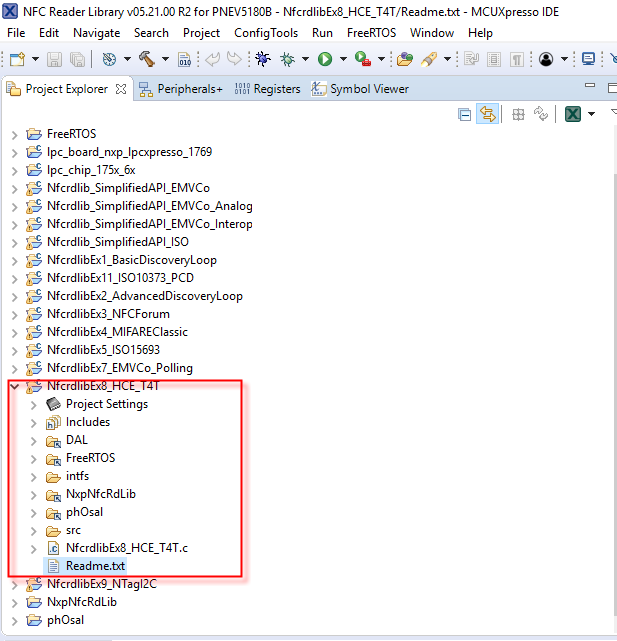Open the Window menu

432,33
